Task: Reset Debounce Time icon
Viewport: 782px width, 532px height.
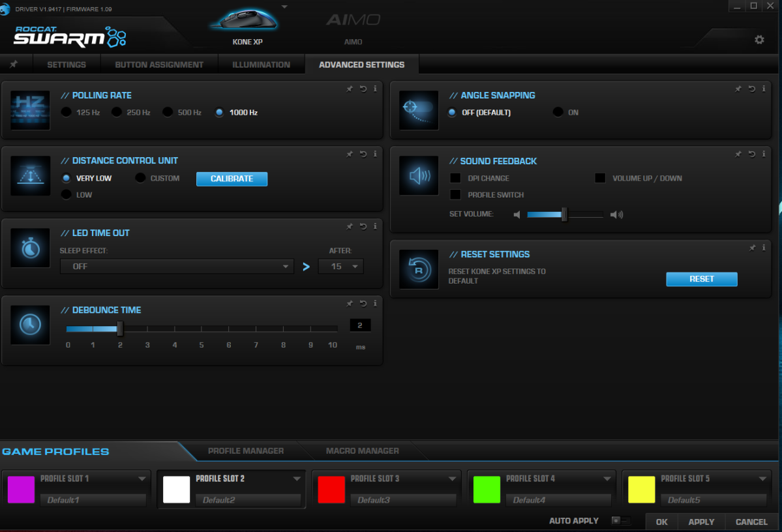Action: pyautogui.click(x=363, y=303)
